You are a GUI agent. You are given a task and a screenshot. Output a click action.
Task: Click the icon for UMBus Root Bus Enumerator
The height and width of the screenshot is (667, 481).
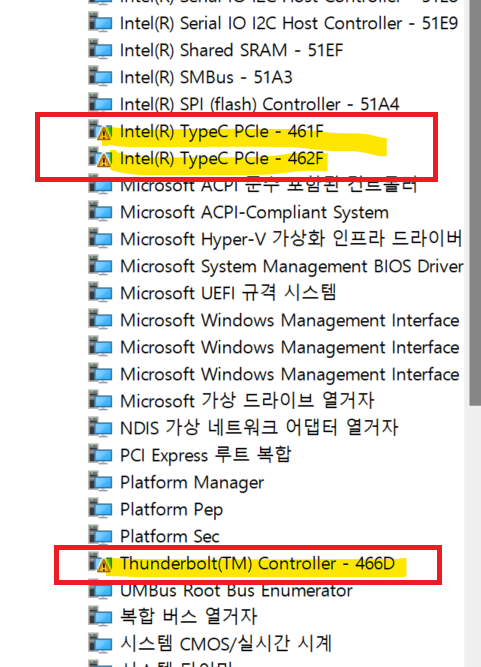[x=100, y=590]
